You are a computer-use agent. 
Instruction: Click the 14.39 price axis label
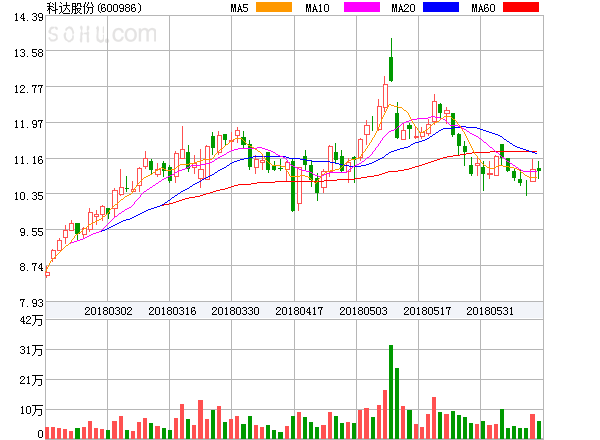click(29, 17)
